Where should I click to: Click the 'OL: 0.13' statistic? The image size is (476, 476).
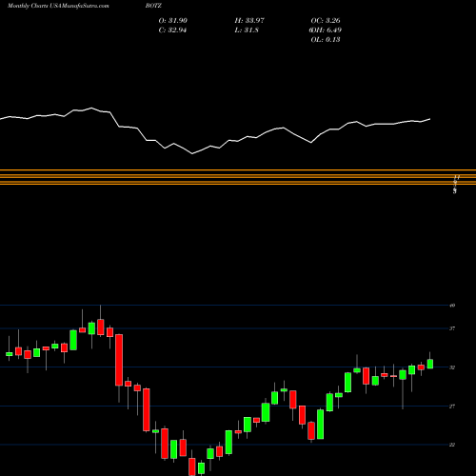pos(326,40)
